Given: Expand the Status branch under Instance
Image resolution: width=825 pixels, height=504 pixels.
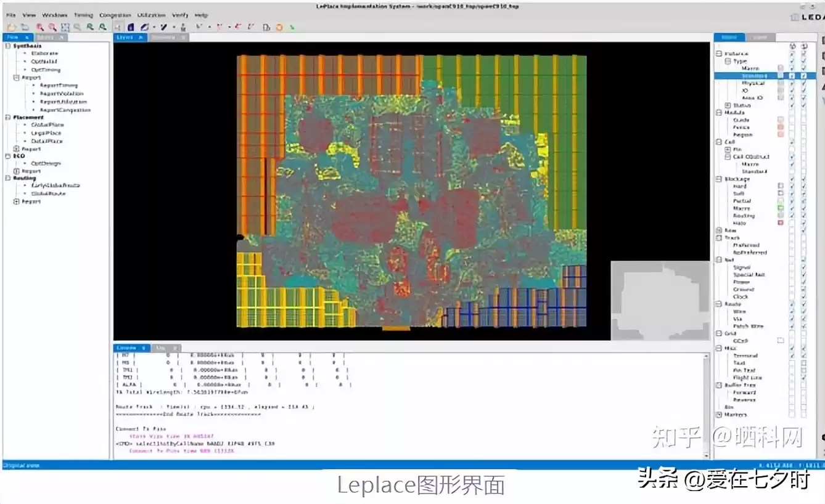Looking at the screenshot, I should coord(728,105).
